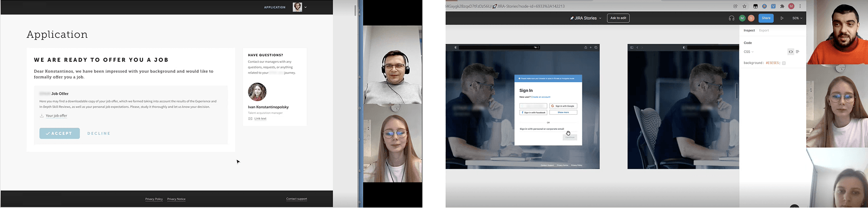This screenshot has width=868, height=208.
Task: Open Chrome three-dot menu
Action: (800, 6)
